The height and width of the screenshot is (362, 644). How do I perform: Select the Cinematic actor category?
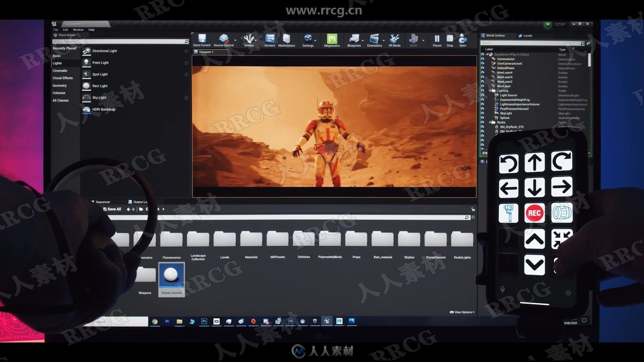[x=60, y=71]
